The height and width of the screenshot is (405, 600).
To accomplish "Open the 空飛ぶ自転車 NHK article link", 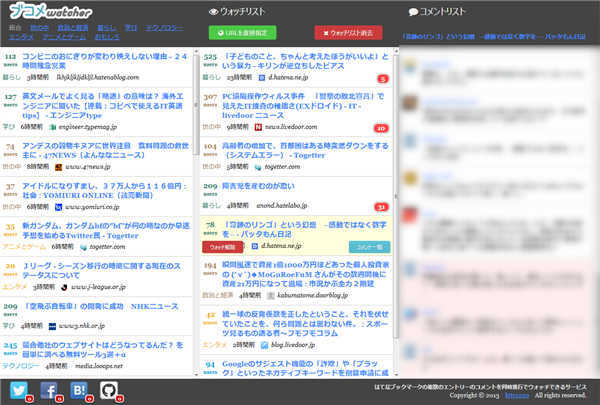I will [x=101, y=306].
